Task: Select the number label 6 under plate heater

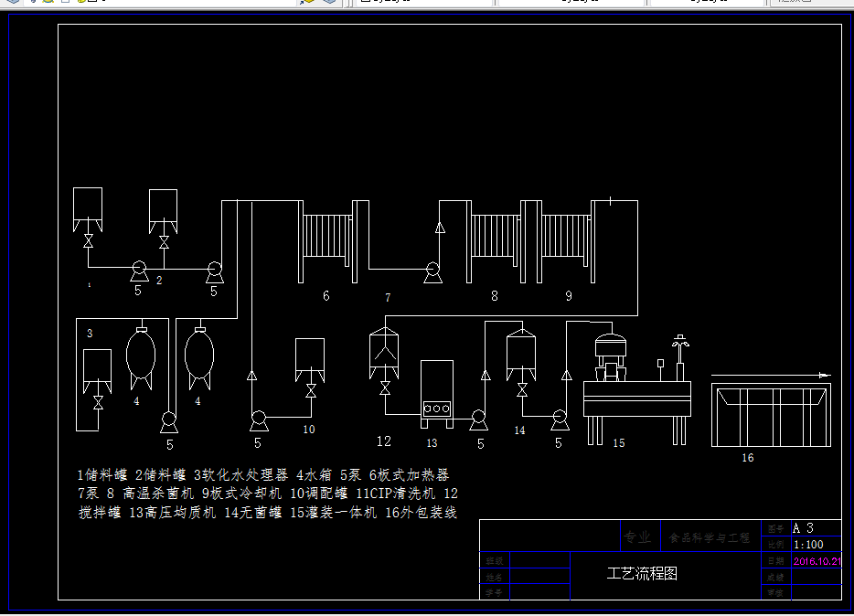Action: pyautogui.click(x=326, y=295)
